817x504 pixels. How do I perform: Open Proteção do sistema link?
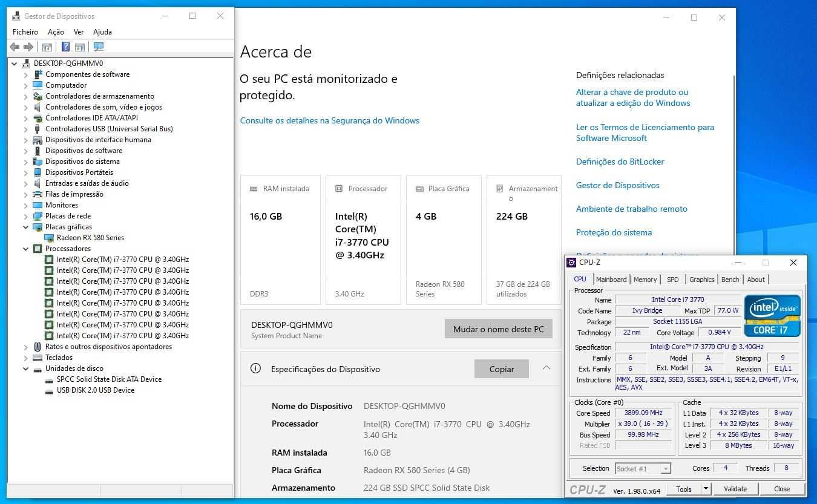coord(614,232)
